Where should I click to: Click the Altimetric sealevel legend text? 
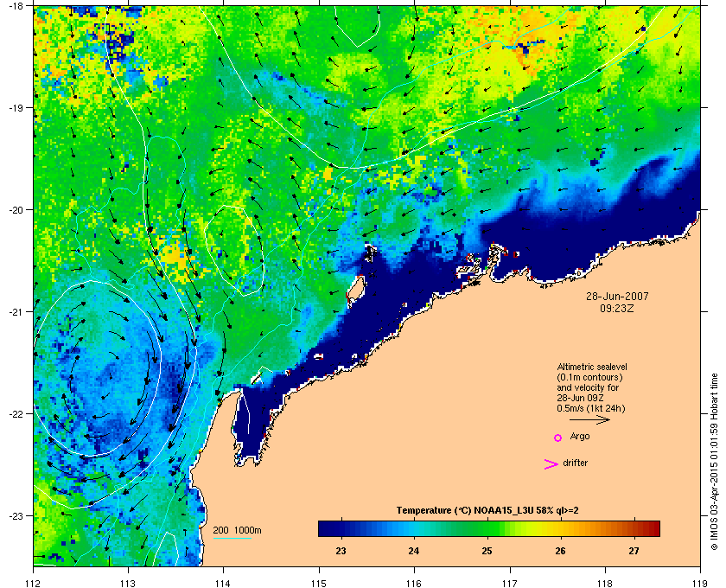[592, 367]
